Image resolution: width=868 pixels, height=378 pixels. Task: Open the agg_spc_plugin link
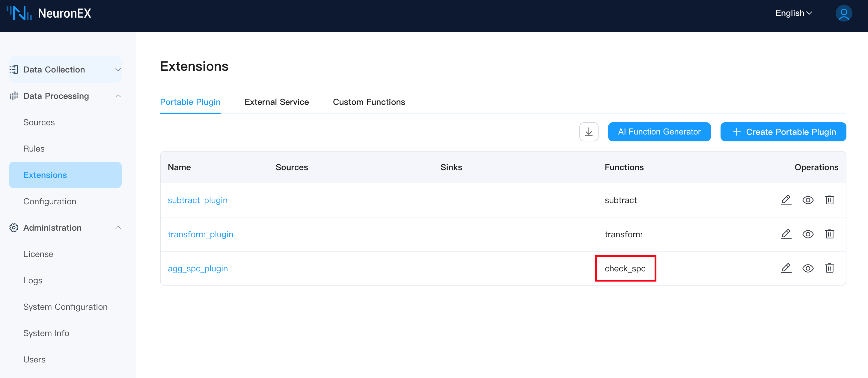(x=198, y=269)
